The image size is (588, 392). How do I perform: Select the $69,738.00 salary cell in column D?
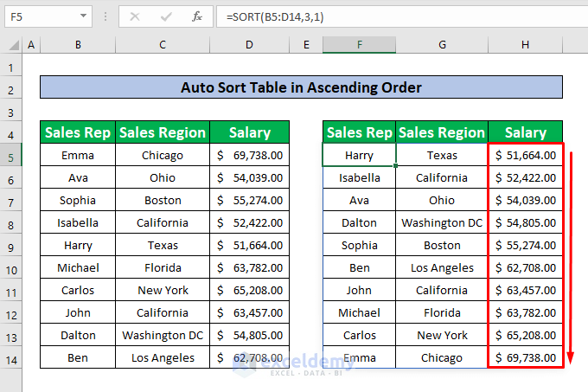point(249,155)
